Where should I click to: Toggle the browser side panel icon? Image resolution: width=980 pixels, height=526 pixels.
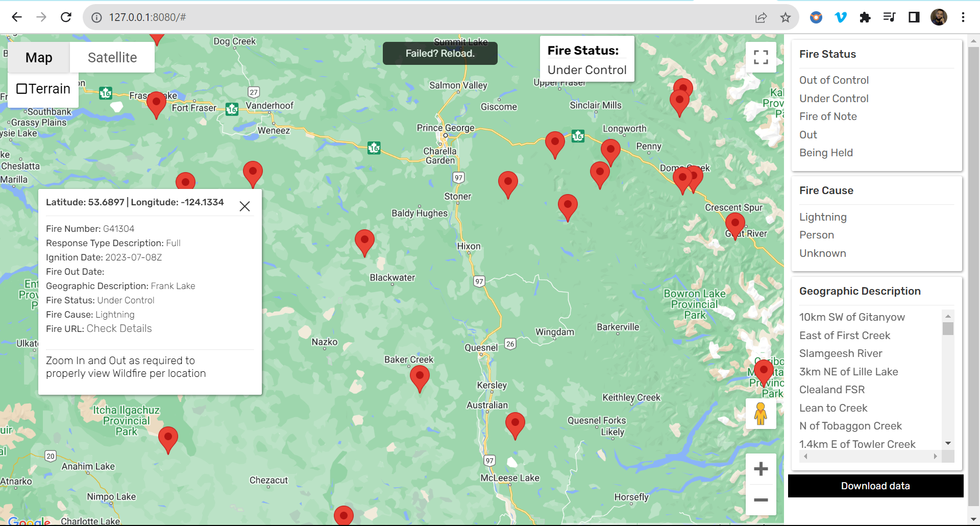(x=914, y=17)
